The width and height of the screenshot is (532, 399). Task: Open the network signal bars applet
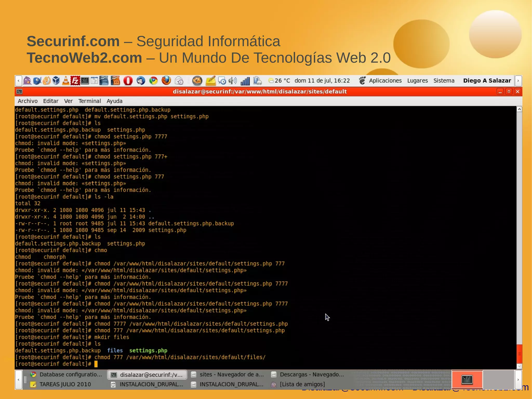coord(245,81)
